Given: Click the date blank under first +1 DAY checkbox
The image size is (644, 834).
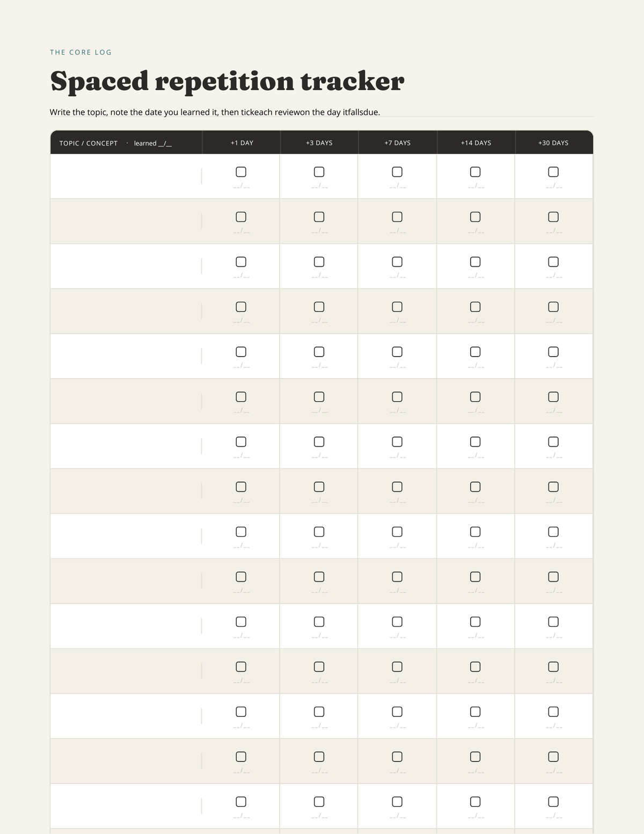Looking at the screenshot, I should (x=241, y=186).
